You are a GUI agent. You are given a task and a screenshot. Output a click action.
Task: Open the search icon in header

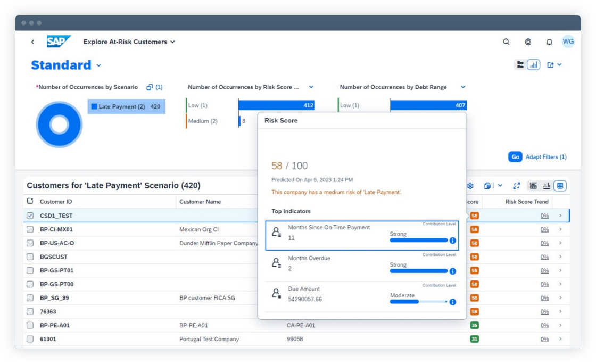pyautogui.click(x=506, y=42)
